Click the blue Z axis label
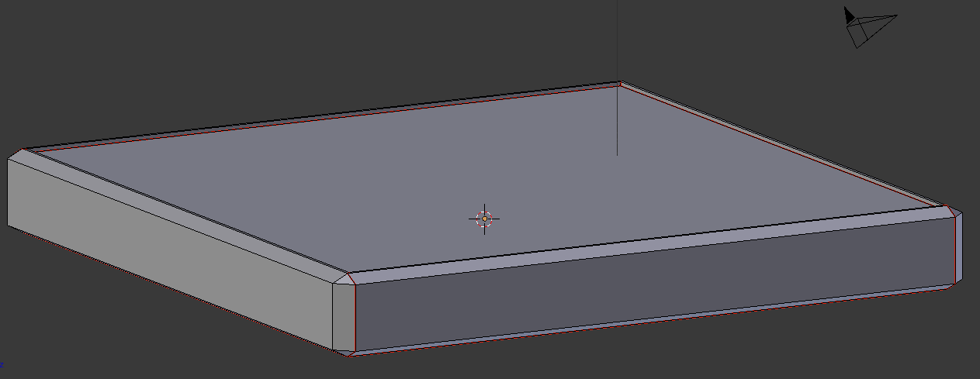 [x=2, y=363]
